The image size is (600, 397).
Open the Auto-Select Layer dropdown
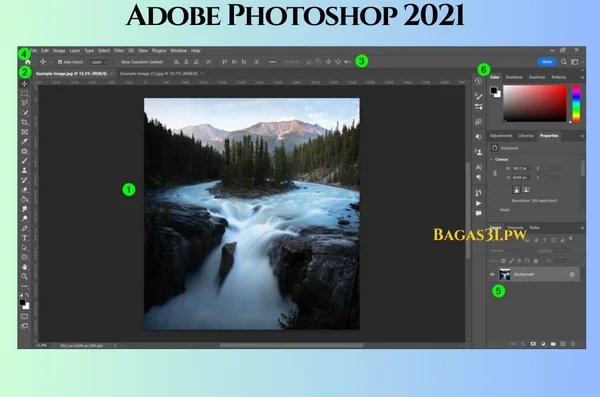click(99, 62)
